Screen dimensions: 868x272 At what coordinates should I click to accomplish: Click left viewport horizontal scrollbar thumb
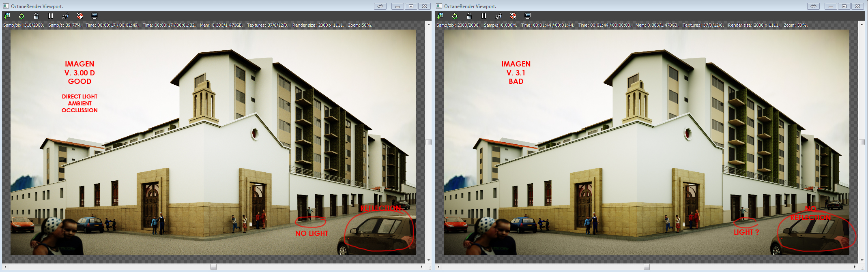(x=213, y=267)
